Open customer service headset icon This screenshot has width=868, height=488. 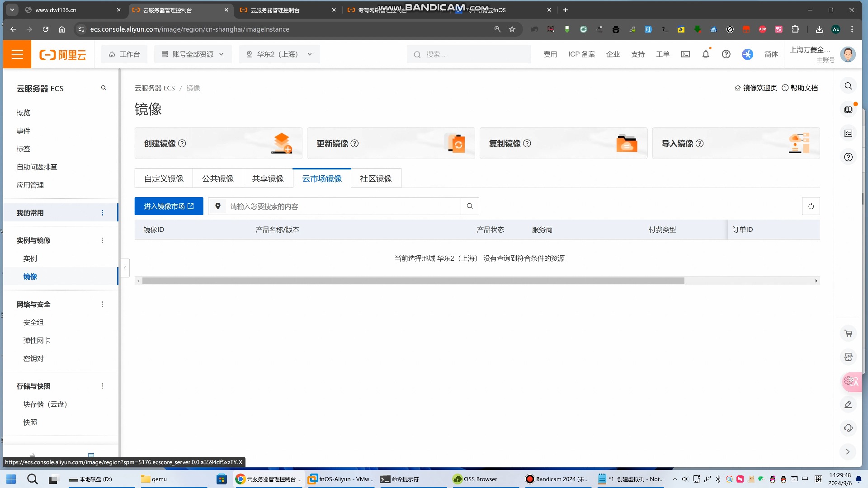848,428
